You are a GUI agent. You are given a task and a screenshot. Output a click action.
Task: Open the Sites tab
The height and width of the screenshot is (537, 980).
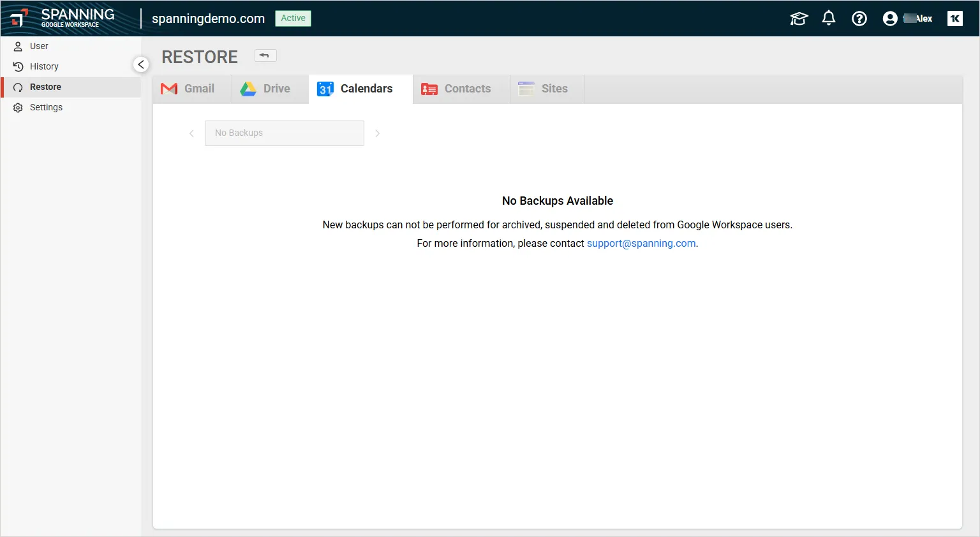click(544, 89)
